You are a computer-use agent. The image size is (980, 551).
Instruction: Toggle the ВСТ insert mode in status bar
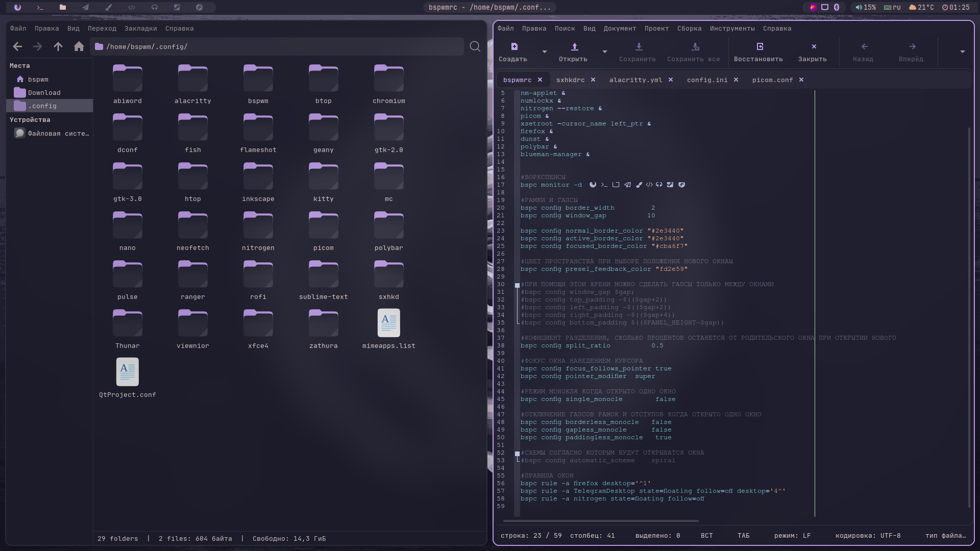(x=706, y=536)
